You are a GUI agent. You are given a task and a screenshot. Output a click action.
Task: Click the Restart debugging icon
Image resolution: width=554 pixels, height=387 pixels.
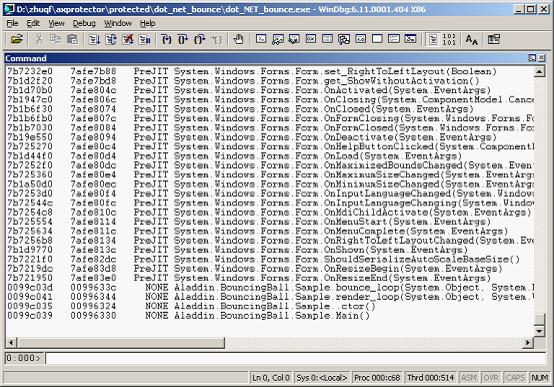click(x=111, y=39)
